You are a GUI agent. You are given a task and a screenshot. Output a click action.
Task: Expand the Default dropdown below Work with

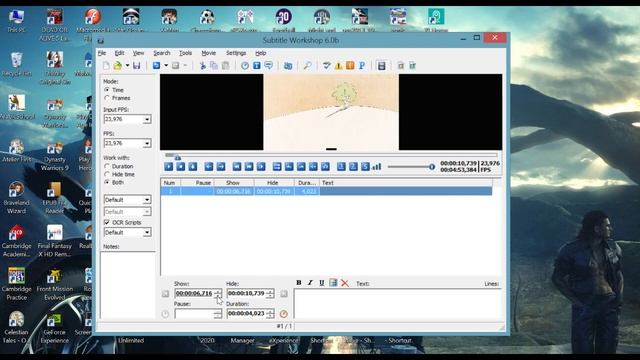click(x=147, y=200)
